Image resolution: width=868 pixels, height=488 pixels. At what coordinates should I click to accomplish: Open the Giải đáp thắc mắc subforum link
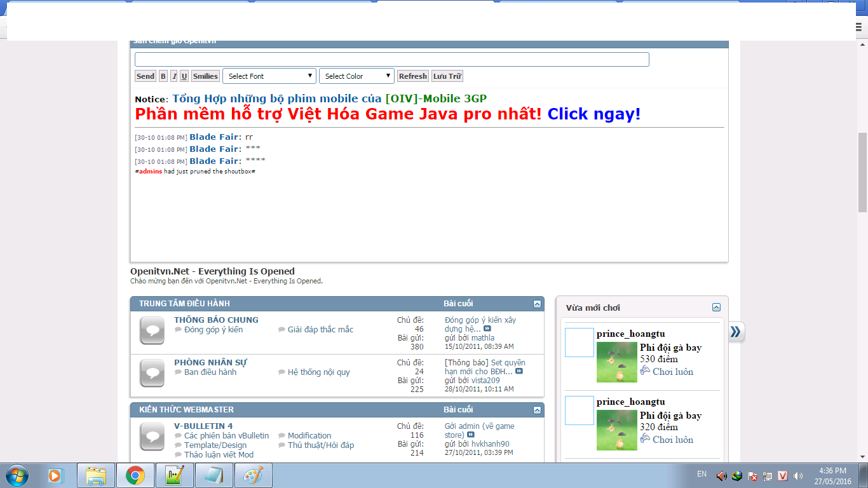pos(320,330)
